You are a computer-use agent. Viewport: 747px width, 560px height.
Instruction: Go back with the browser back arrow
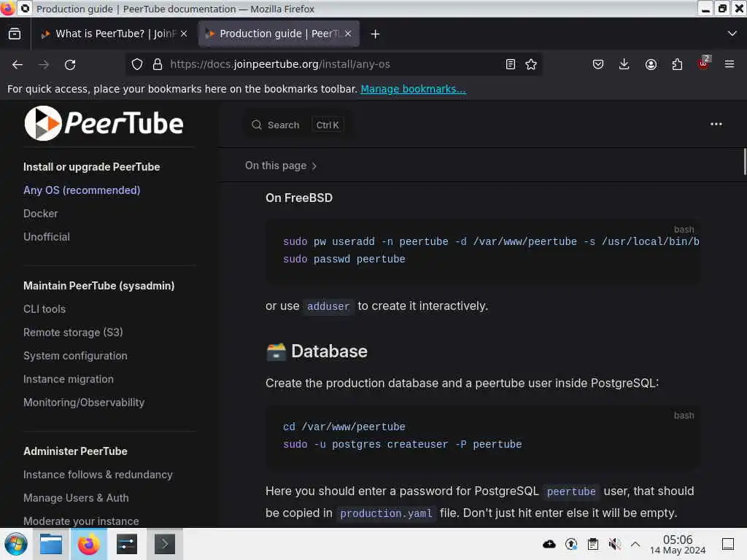(x=18, y=64)
